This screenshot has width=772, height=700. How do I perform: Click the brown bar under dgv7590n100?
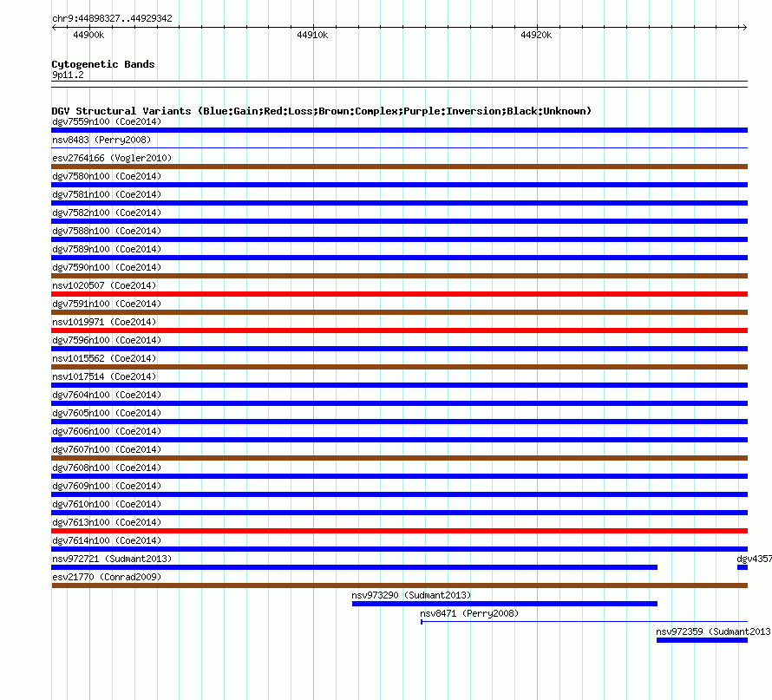[399, 276]
